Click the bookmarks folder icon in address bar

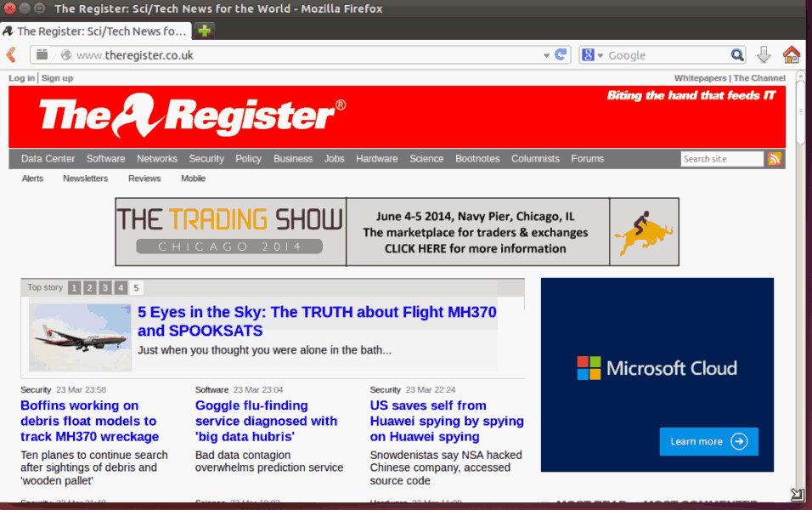point(42,54)
